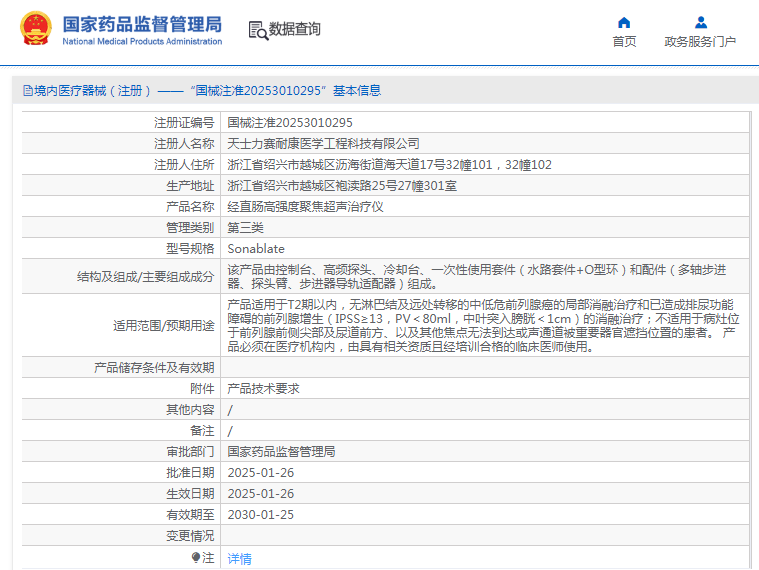Screen dimensions: 759x570
Task: Click the 政务服务门户 user icon
Action: click(x=700, y=23)
